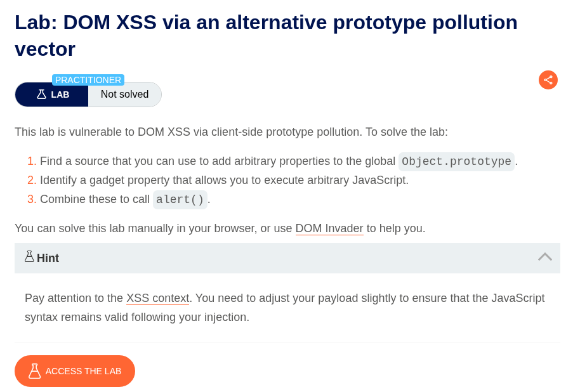Click the flask icon in LAB badge
The image size is (573, 392).
coord(41,95)
